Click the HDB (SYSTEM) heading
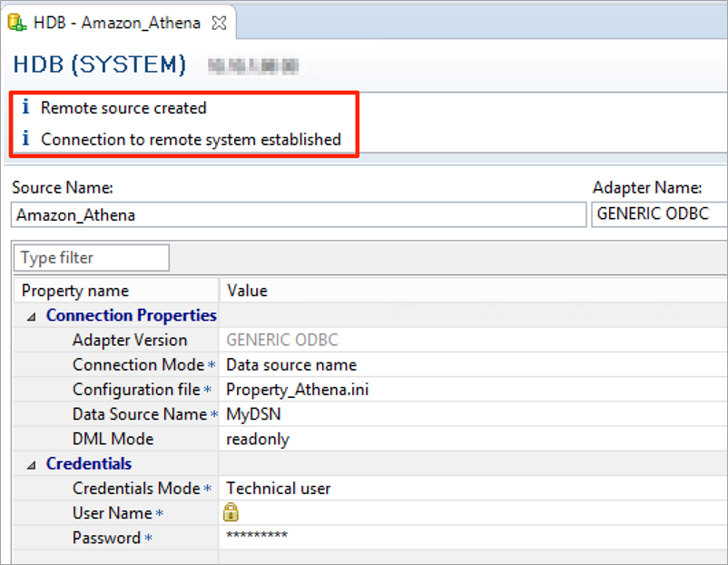 tap(99, 64)
